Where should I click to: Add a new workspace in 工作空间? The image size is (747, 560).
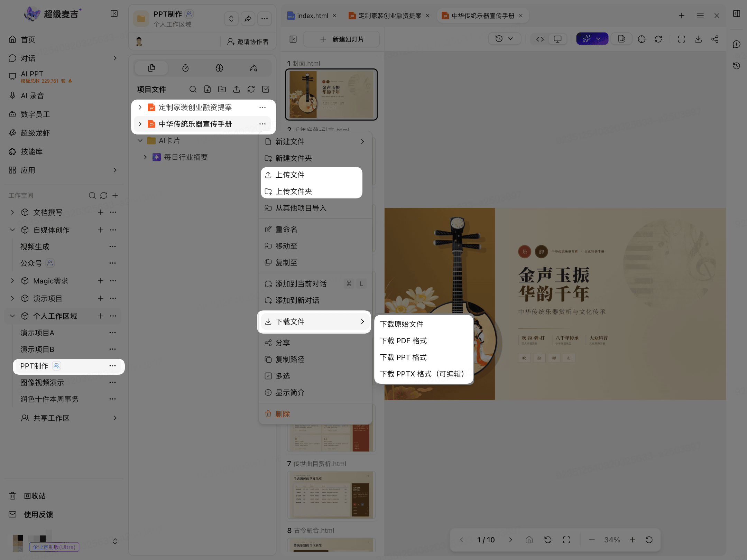coord(116,196)
